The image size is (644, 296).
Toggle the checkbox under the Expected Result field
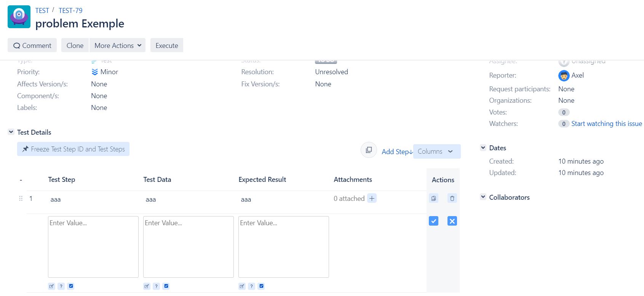click(261, 286)
